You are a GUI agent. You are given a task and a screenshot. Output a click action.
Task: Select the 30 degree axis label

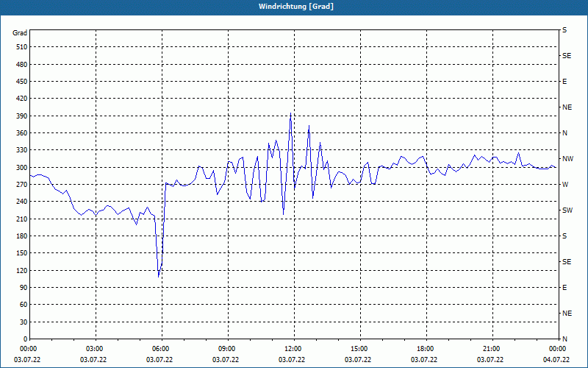click(24, 322)
